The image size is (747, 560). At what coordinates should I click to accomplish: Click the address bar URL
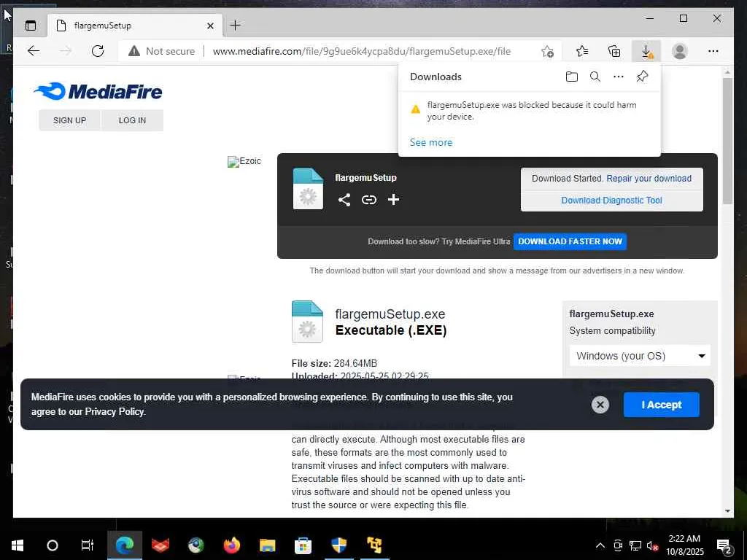click(362, 51)
